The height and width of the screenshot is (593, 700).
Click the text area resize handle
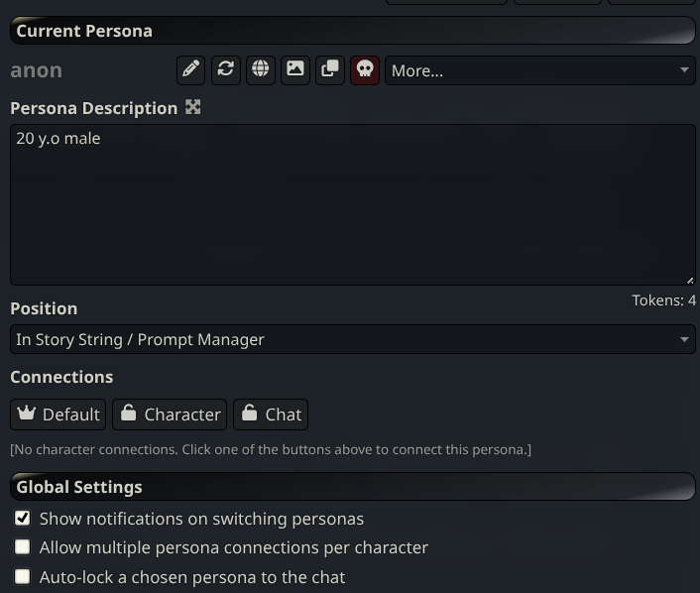click(x=690, y=280)
